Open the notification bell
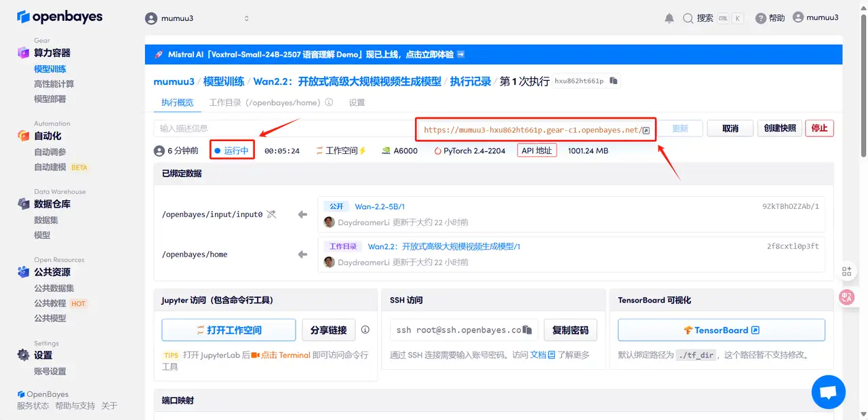This screenshot has height=420, width=868. 669,18
